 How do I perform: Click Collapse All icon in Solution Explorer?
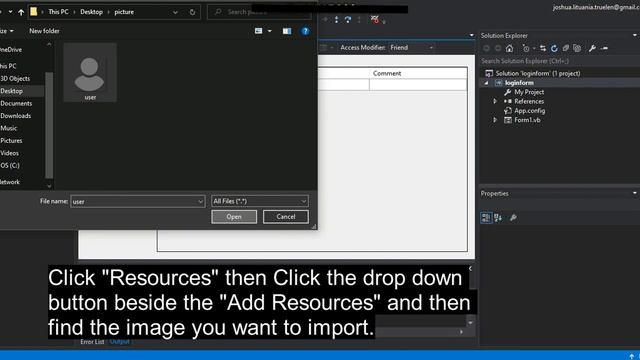click(566, 49)
